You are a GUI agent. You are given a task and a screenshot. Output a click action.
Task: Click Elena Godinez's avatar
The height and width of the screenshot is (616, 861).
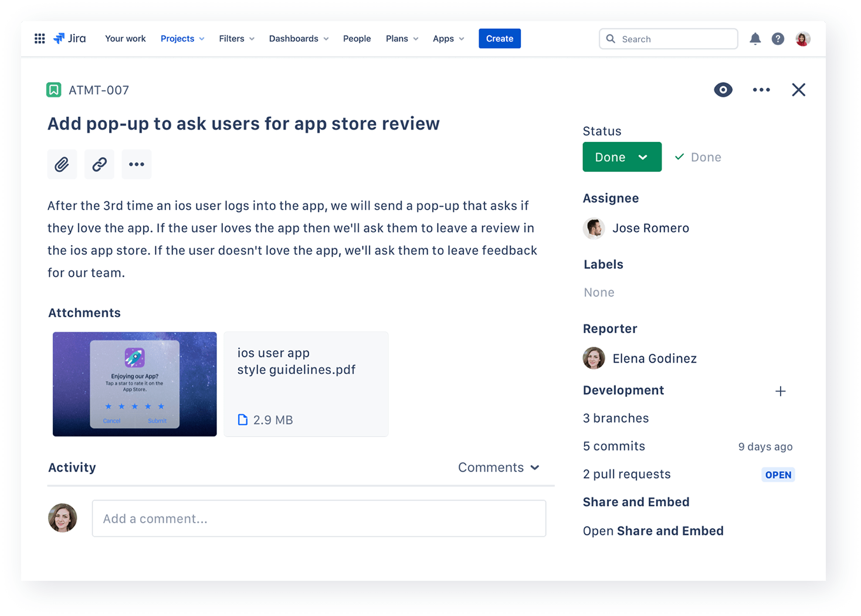pyautogui.click(x=594, y=358)
